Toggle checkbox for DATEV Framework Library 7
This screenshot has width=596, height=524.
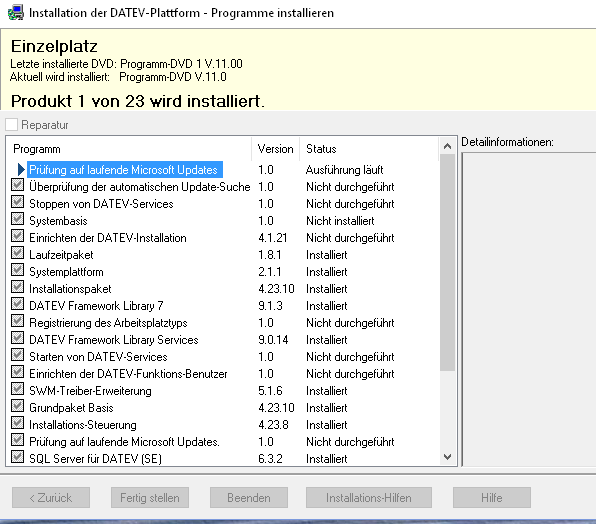[17, 304]
